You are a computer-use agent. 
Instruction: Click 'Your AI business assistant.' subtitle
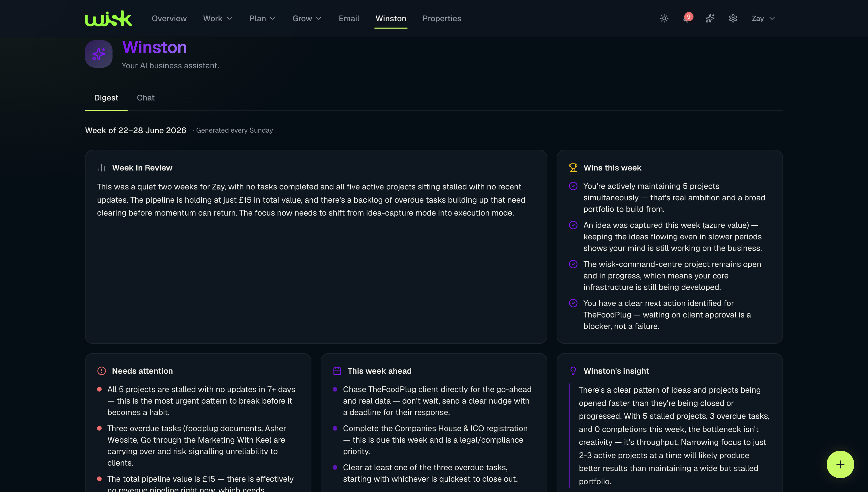pyautogui.click(x=170, y=65)
